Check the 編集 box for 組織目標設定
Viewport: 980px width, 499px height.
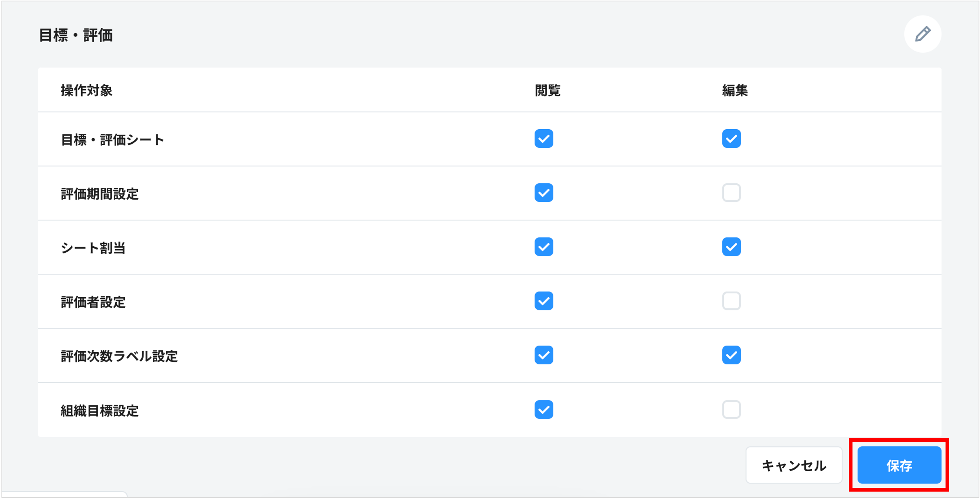coord(731,410)
